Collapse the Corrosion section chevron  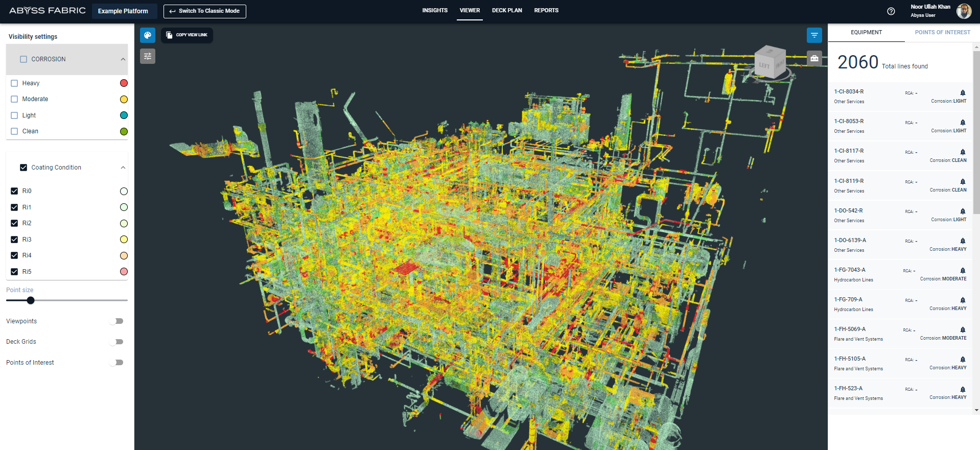123,59
